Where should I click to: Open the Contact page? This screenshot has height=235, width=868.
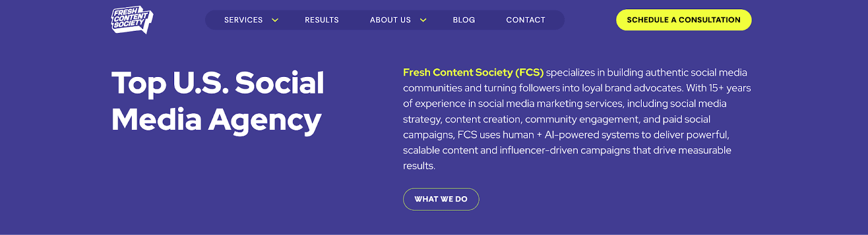click(525, 20)
